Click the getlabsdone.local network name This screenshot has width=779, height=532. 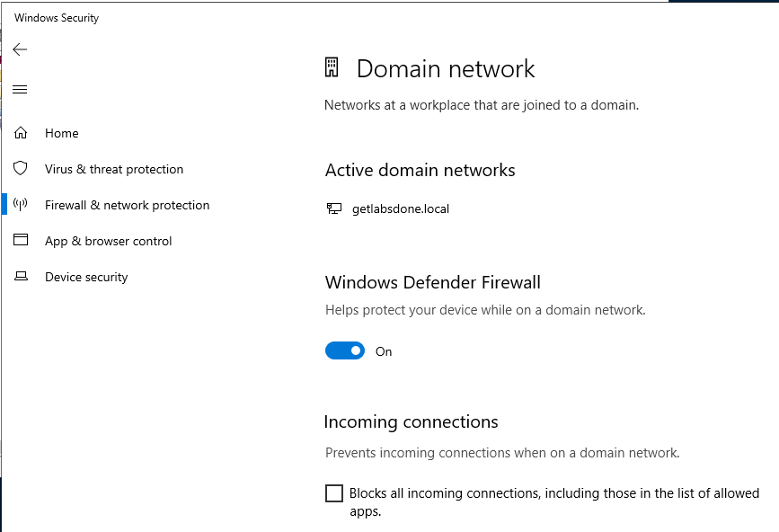coord(401,208)
